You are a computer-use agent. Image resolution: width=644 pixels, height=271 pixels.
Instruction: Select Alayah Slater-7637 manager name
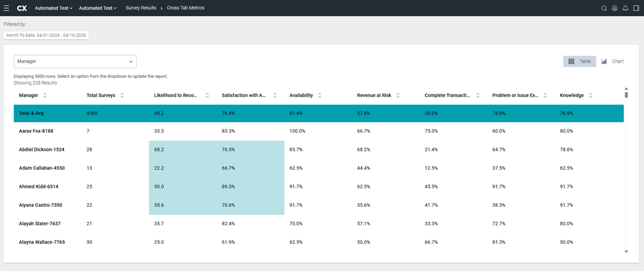(40, 223)
